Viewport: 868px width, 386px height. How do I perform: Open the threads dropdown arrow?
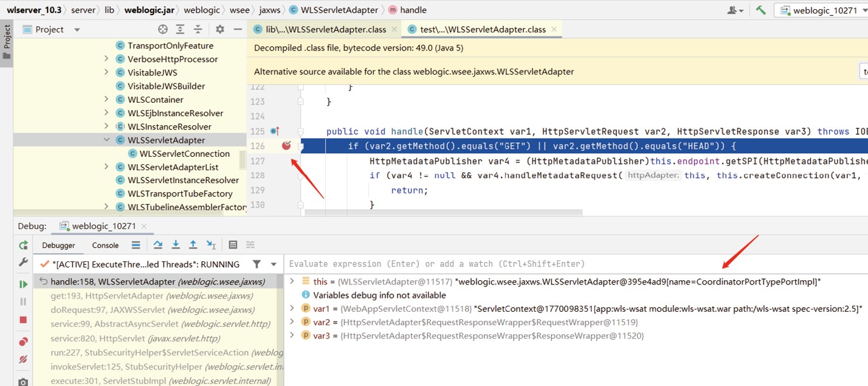(274, 264)
